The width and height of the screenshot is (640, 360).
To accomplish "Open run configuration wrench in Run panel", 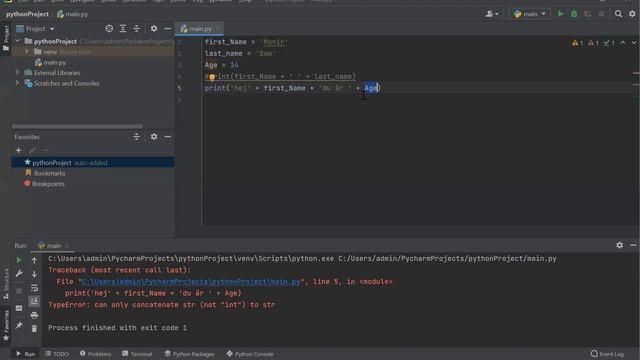I will point(19,273).
